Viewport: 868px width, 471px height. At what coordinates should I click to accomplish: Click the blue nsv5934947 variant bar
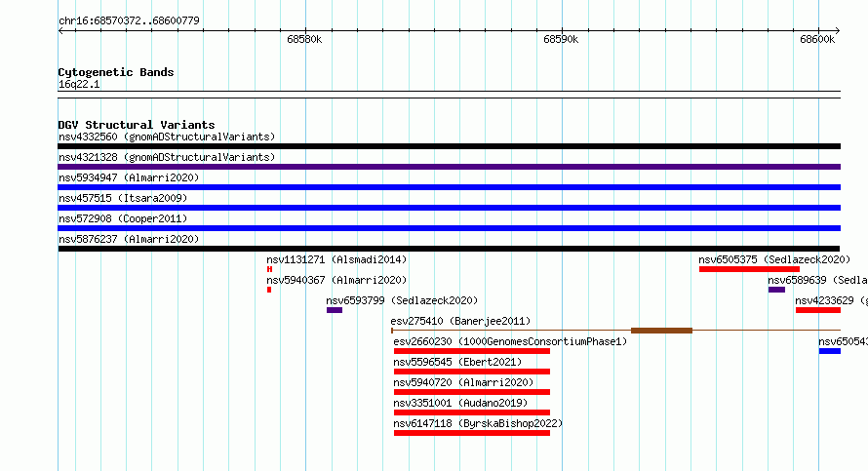point(449,187)
